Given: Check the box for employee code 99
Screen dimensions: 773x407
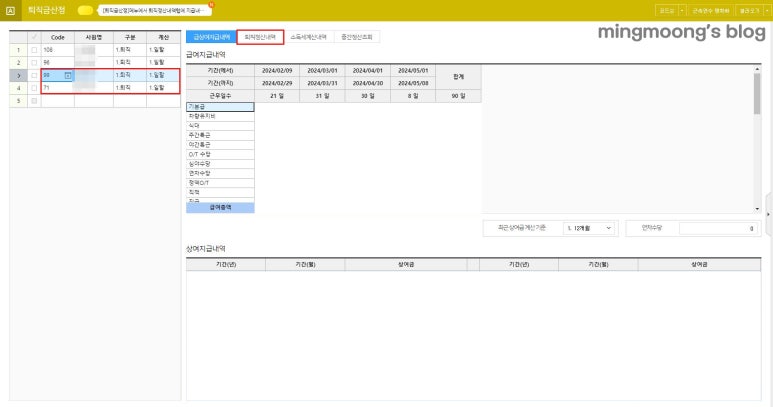Looking at the screenshot, I should [x=34, y=75].
